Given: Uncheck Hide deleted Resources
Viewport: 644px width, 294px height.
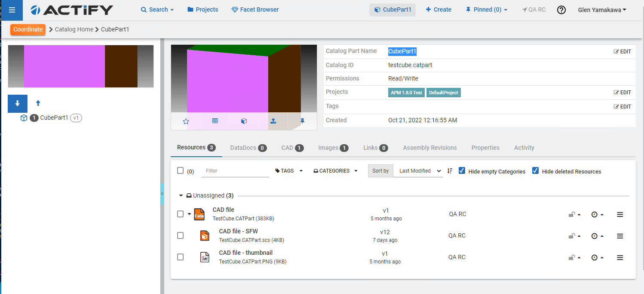Looking at the screenshot, I should [535, 170].
